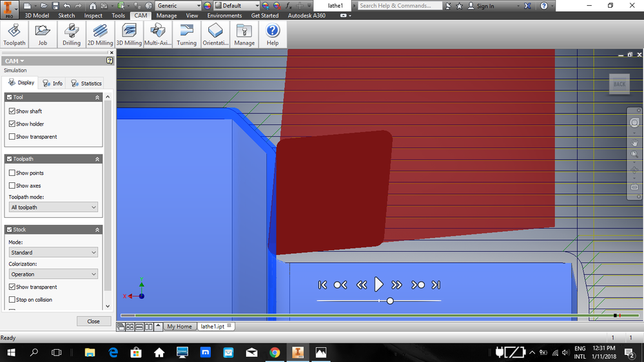The height and width of the screenshot is (362, 644).
Task: Collapse the Toolpath section
Action: click(x=97, y=159)
